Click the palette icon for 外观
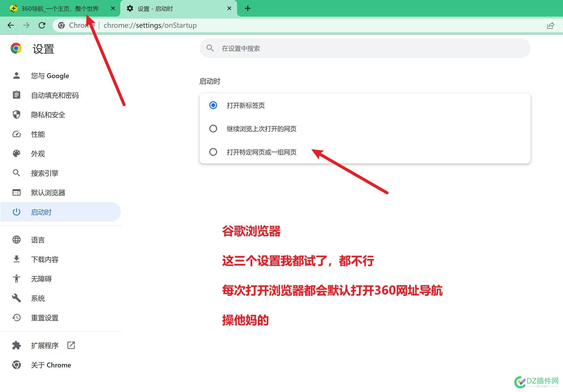The height and width of the screenshot is (392, 563). click(x=16, y=154)
